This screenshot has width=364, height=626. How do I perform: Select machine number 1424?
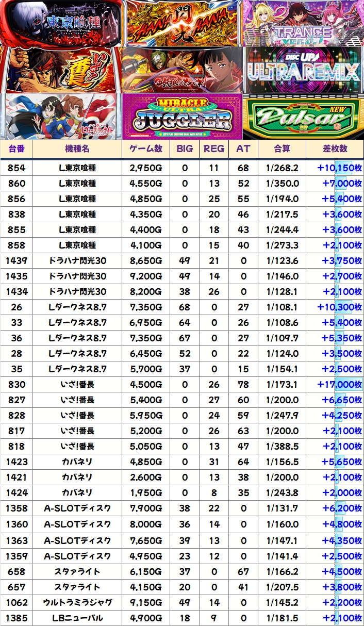pos(16,492)
